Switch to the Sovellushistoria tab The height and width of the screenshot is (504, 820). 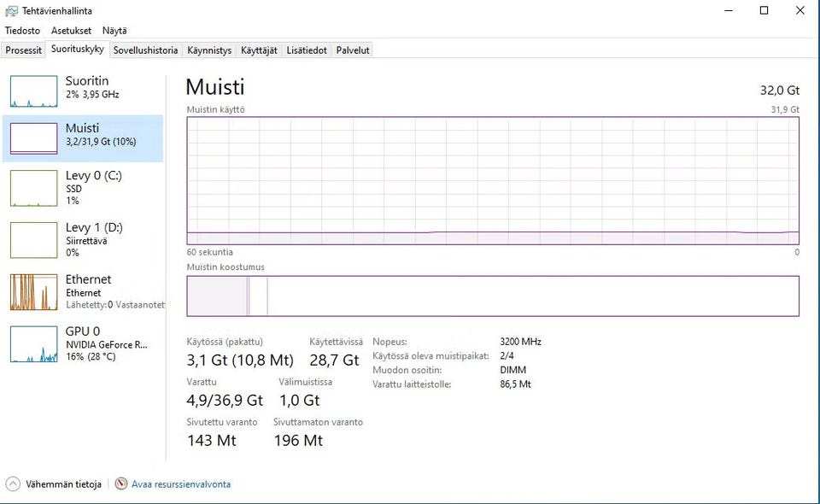pyautogui.click(x=145, y=50)
